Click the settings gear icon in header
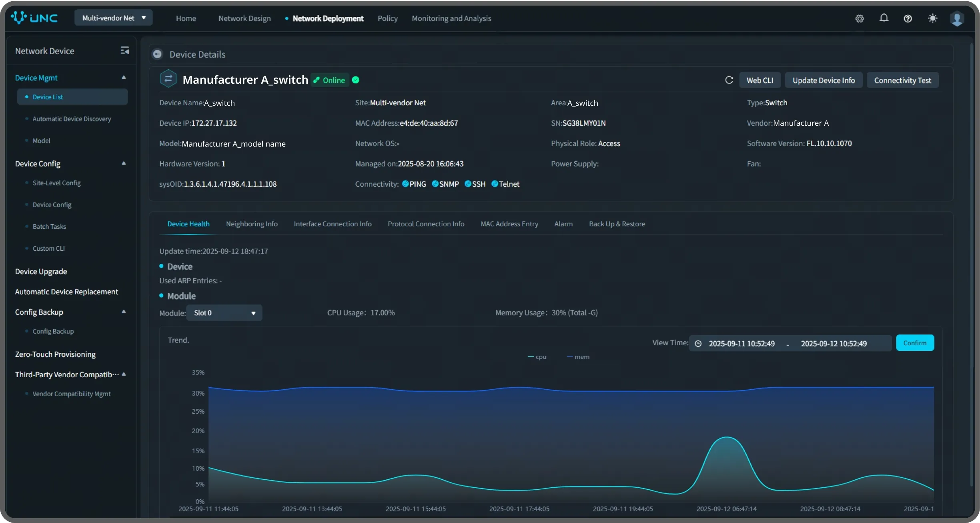 (859, 18)
